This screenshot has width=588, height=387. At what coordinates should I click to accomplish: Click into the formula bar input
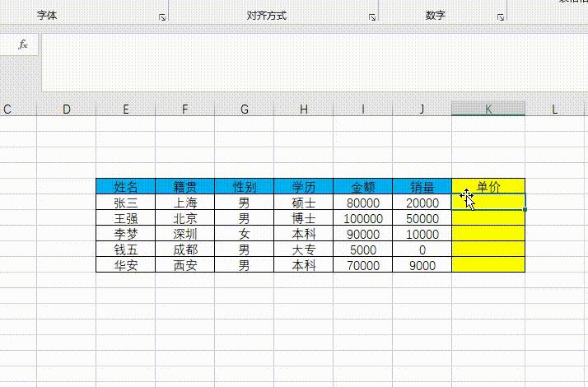click(315, 63)
